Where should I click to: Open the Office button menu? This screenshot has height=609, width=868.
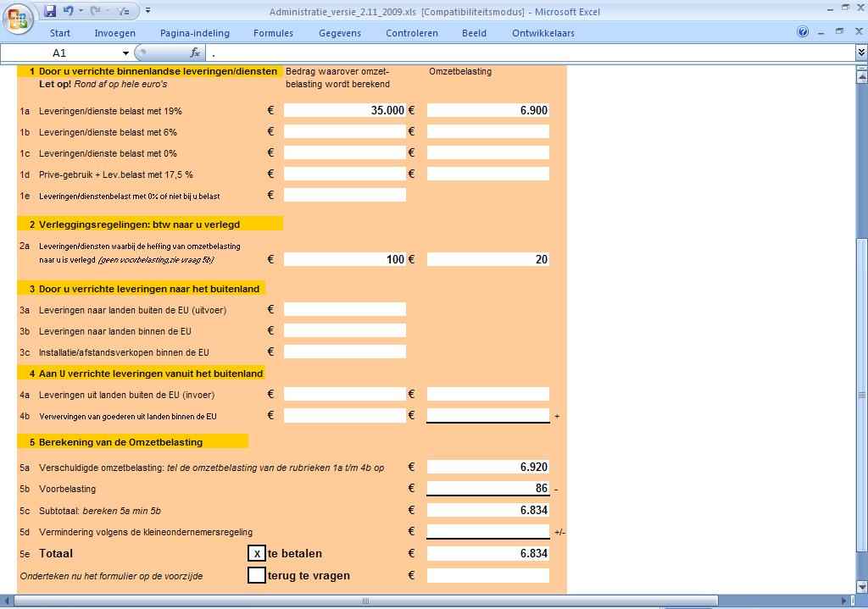click(x=17, y=16)
